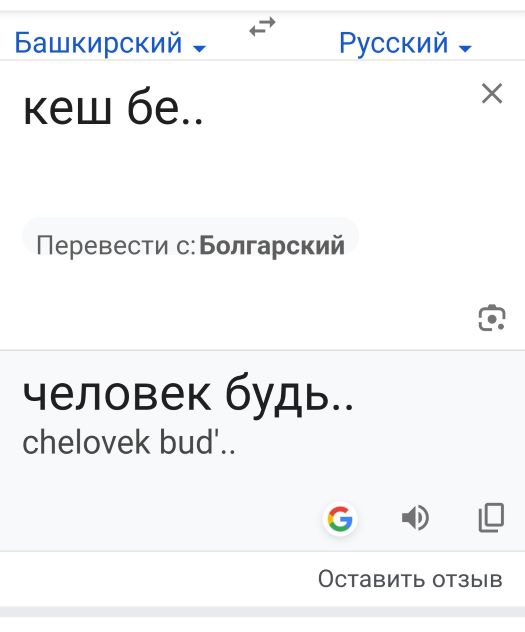Tap the Башкирский language label
This screenshot has width=525, height=632.
click(x=98, y=43)
